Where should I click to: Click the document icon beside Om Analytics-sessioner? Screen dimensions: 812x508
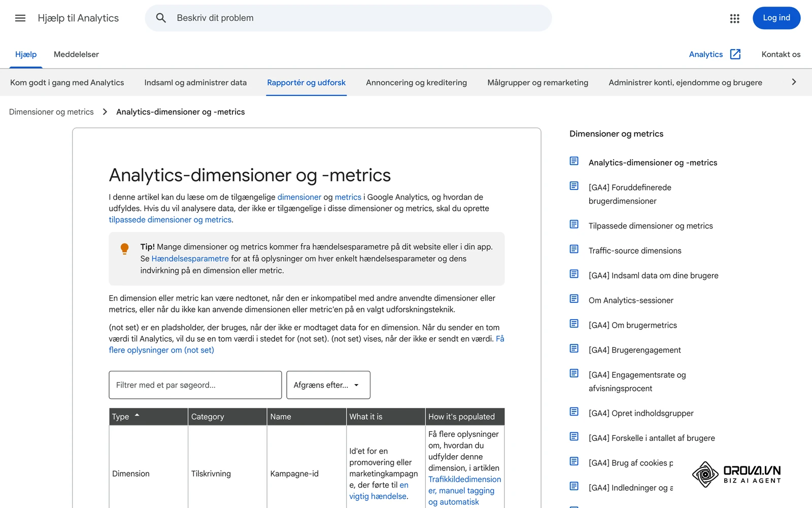[x=574, y=299]
